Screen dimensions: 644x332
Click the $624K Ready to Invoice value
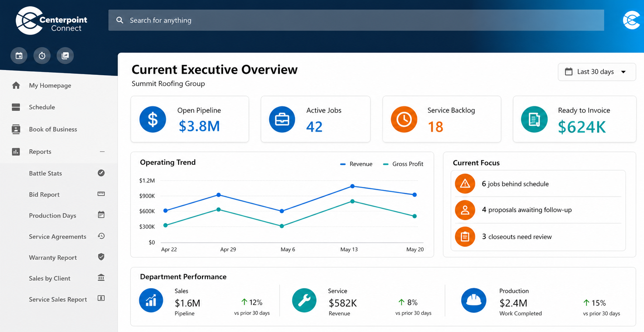pyautogui.click(x=582, y=127)
